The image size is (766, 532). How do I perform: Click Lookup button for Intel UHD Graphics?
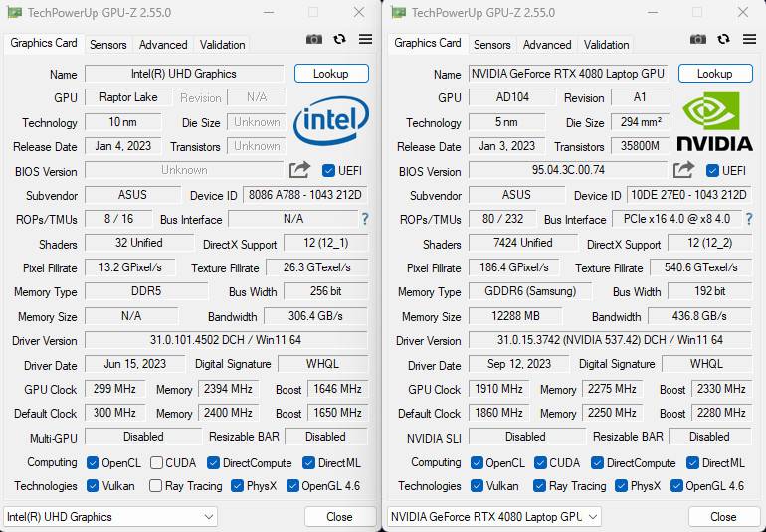point(331,74)
